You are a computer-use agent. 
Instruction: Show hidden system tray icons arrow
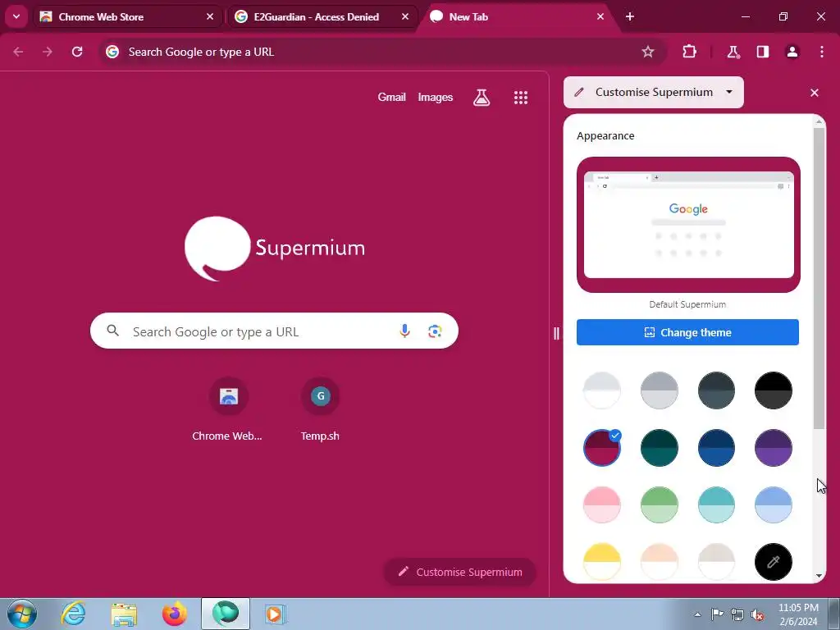click(x=697, y=614)
